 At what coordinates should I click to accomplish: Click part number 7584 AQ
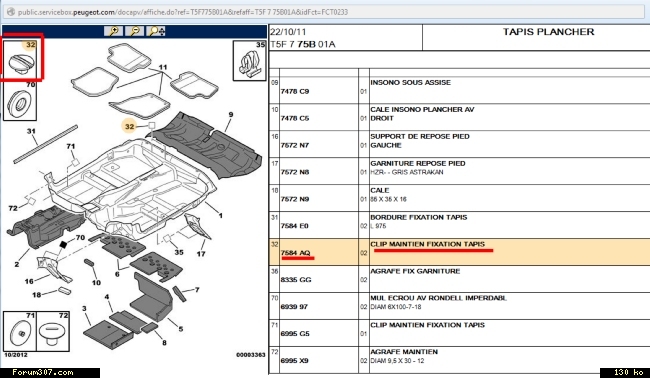click(295, 253)
